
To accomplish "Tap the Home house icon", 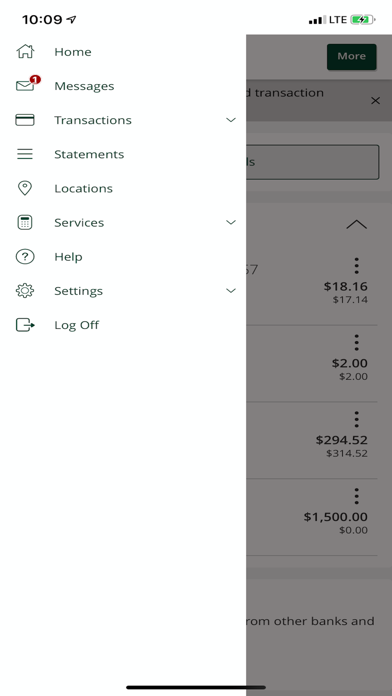I will [x=25, y=51].
